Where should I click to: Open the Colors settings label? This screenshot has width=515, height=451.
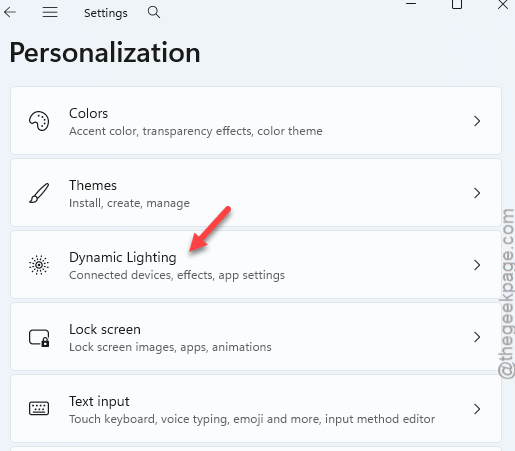[88, 113]
